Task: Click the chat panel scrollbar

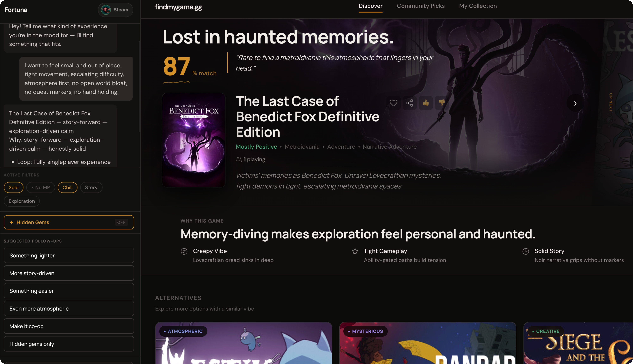Action: 140,86
